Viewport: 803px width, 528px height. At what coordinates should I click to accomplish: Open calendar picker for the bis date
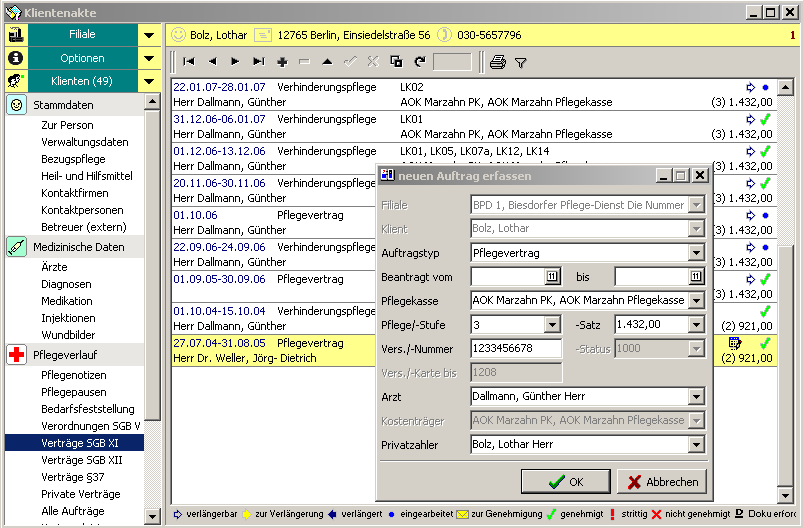[x=696, y=277]
